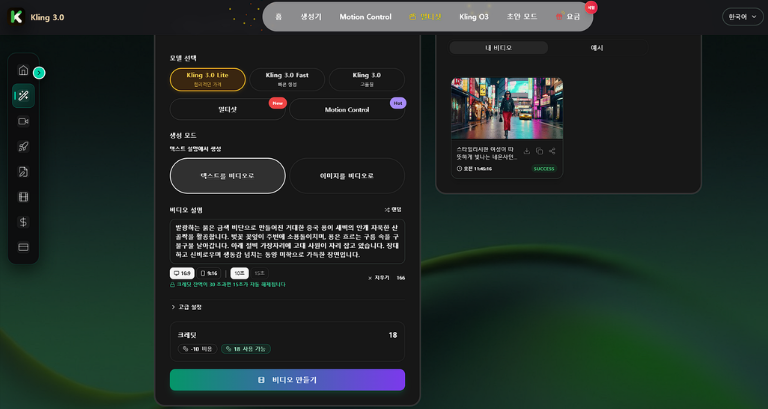Select the locked 15초 duration option

click(x=260, y=273)
